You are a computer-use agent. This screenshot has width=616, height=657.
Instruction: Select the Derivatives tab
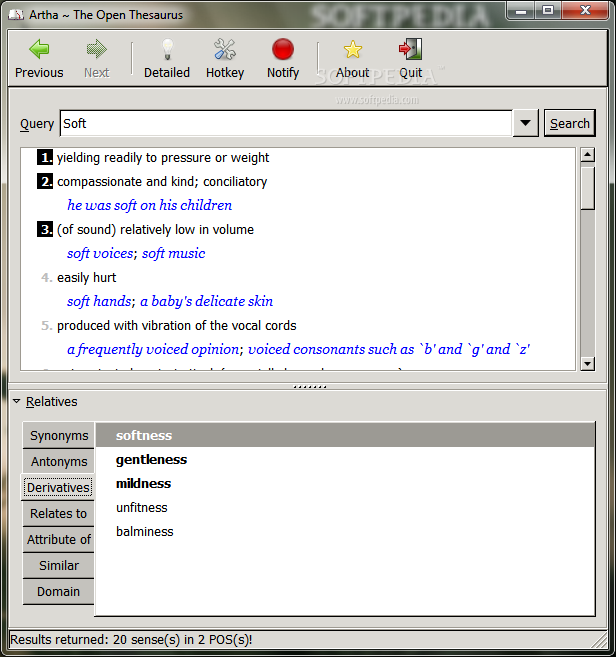[58, 487]
